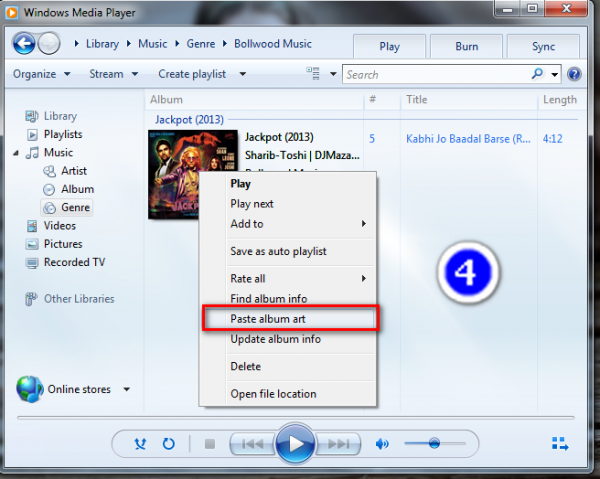Expand the breadcrumb arrow before Library
The height and width of the screenshot is (479, 600).
pos(77,44)
